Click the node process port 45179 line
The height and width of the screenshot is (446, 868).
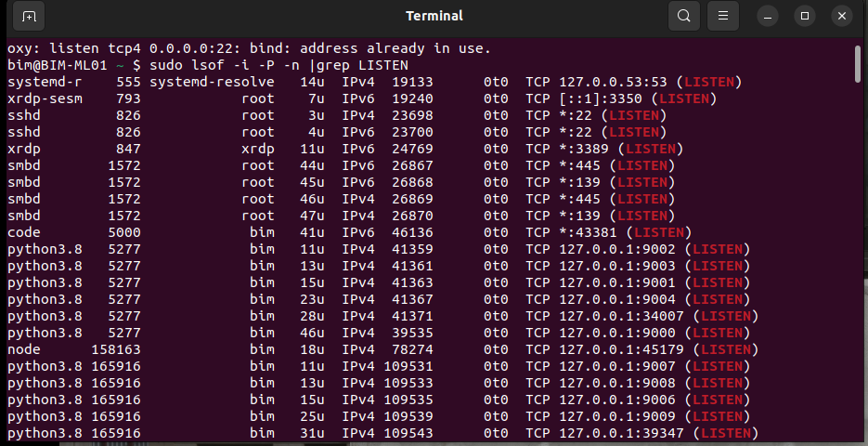[383, 349]
